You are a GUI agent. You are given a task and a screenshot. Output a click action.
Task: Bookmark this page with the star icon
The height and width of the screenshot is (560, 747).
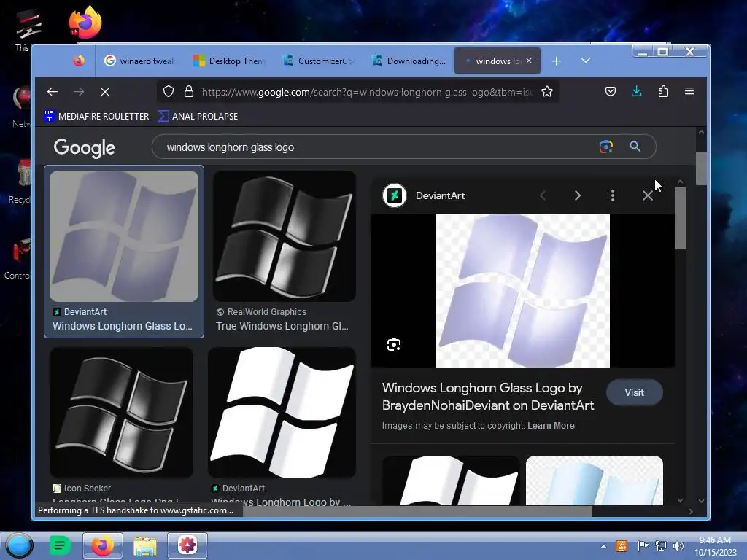coord(547,91)
